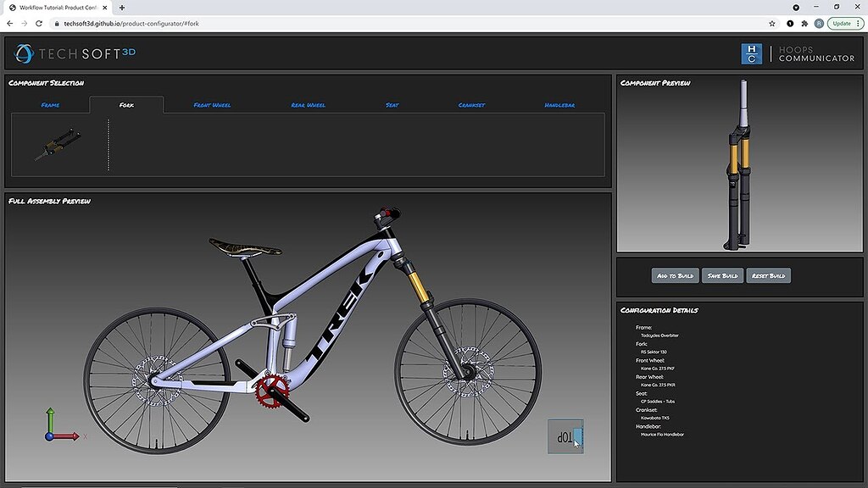Select the Crankset tab

coord(471,104)
